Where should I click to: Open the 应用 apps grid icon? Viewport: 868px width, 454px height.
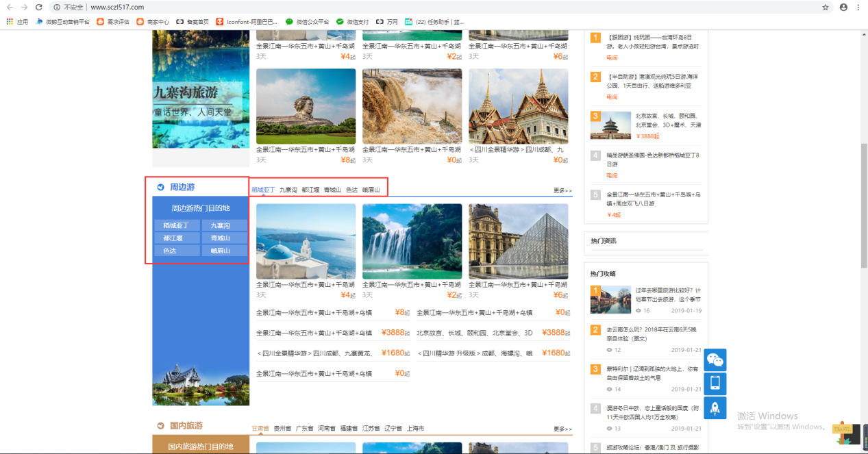click(10, 21)
